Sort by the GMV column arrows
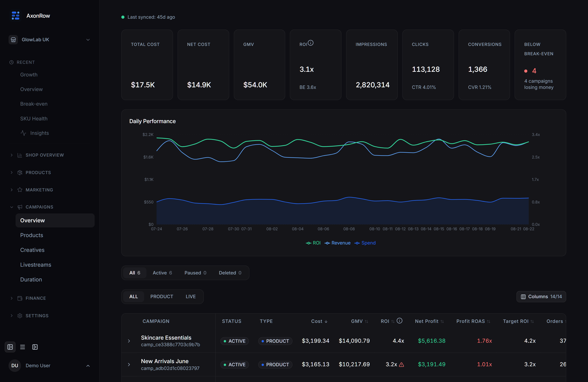 coord(366,322)
